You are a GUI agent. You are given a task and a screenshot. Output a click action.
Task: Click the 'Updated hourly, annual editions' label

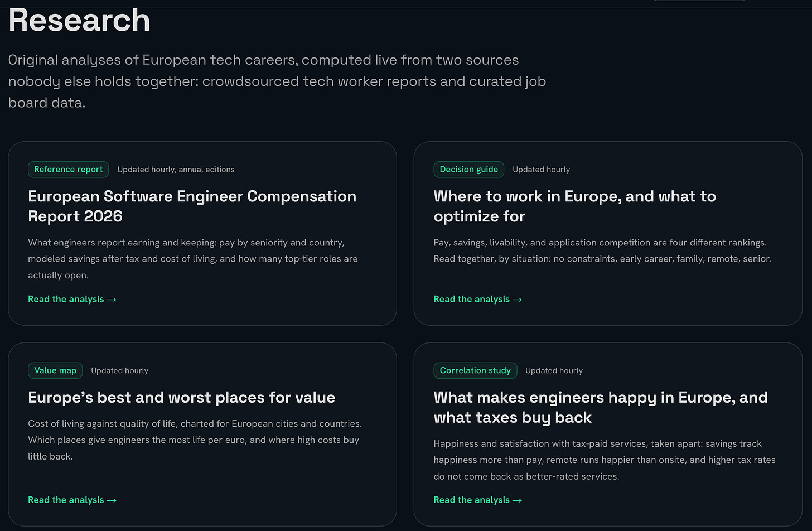tap(176, 170)
